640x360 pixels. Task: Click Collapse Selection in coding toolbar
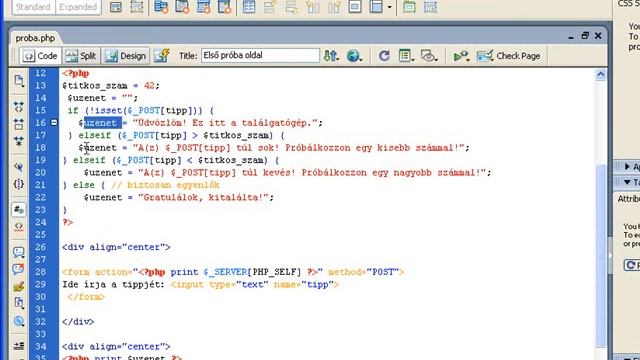tap(19, 124)
